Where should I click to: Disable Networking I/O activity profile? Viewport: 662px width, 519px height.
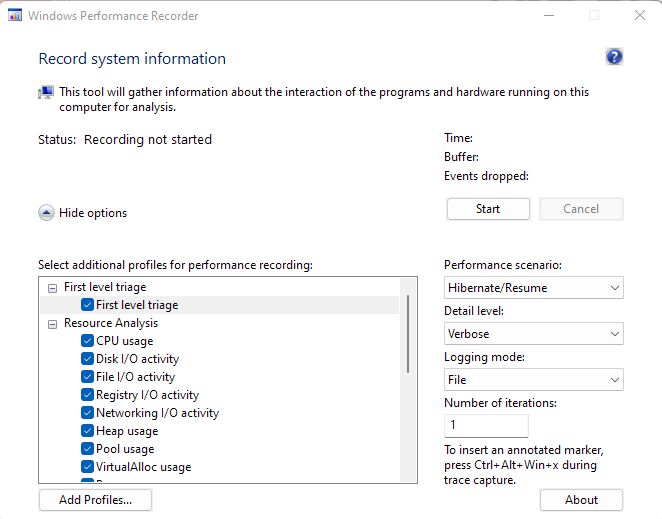87,413
